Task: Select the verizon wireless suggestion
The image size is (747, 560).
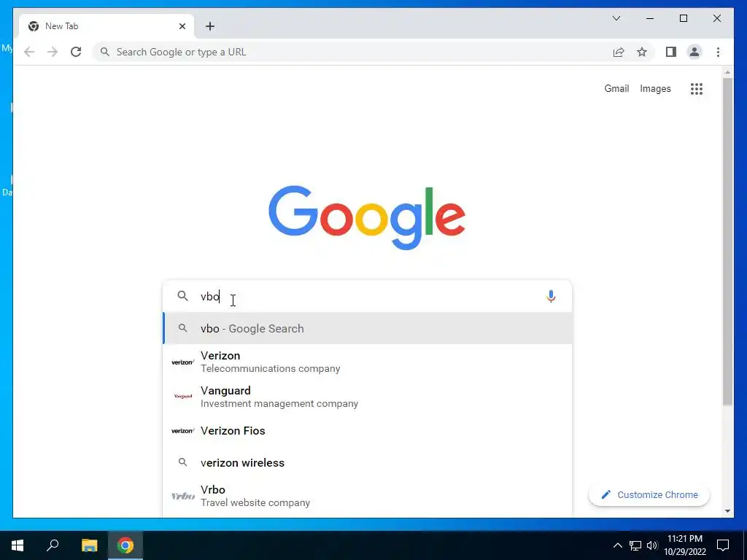Action: (x=367, y=462)
